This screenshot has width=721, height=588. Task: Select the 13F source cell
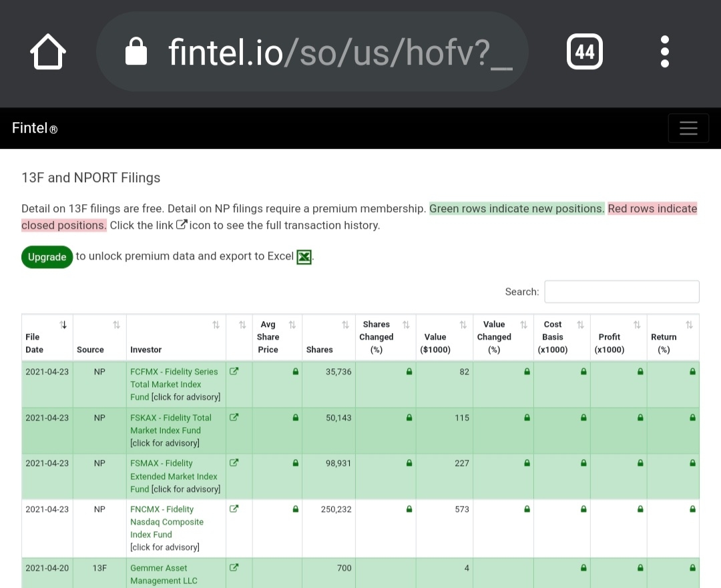99,568
